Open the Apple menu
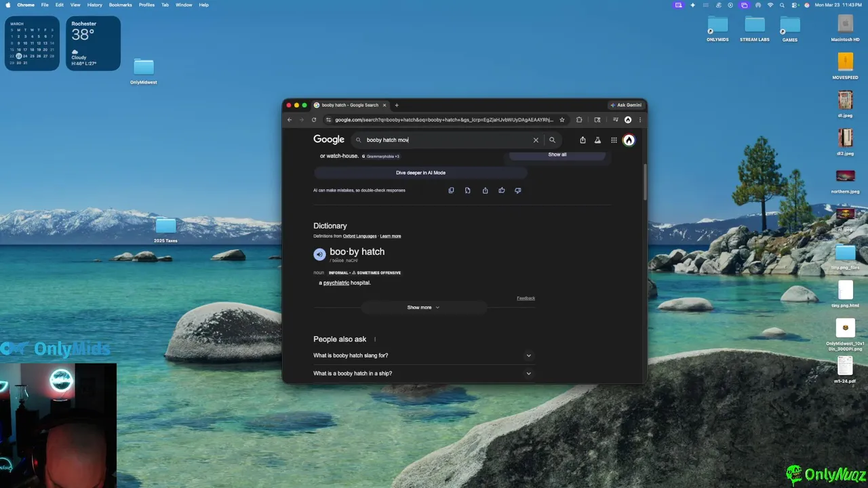The image size is (868, 488). point(8,5)
